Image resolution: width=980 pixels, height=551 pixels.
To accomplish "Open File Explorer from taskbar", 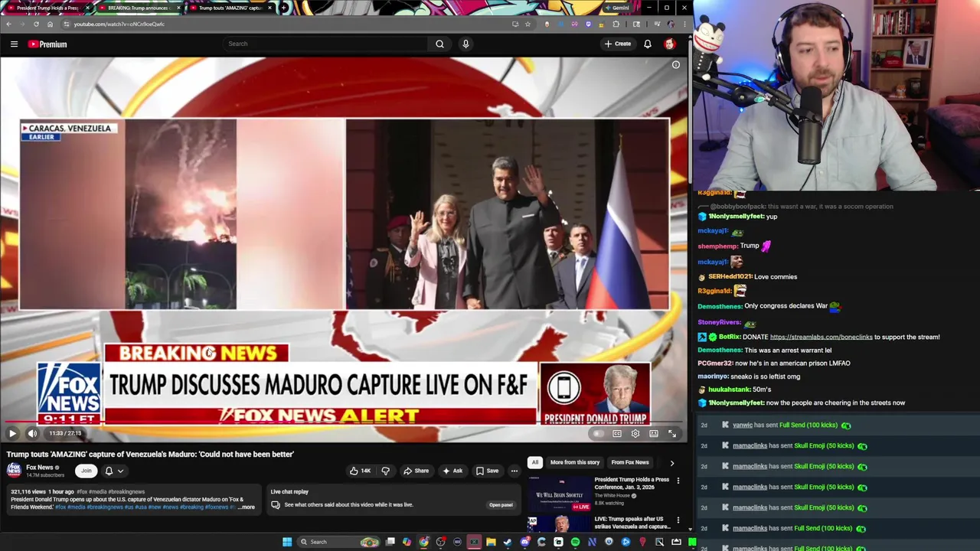I will (x=491, y=542).
